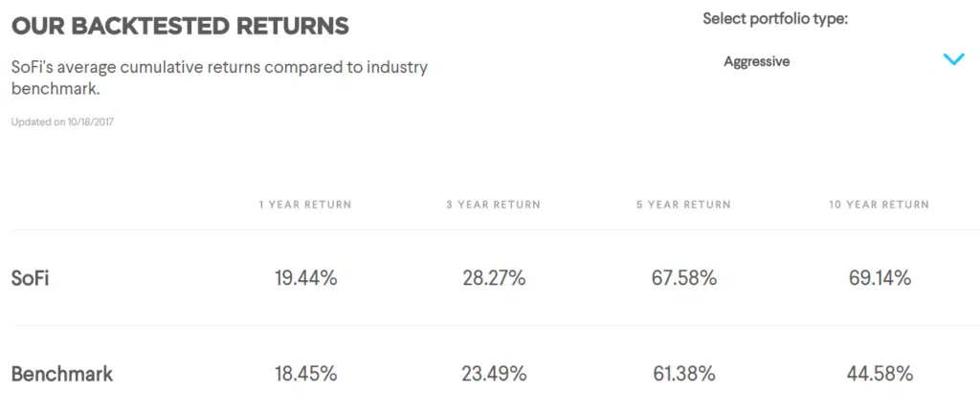Open the Aggressive portfolio type dropdown
Screen dimensions: 980x412
[757, 61]
